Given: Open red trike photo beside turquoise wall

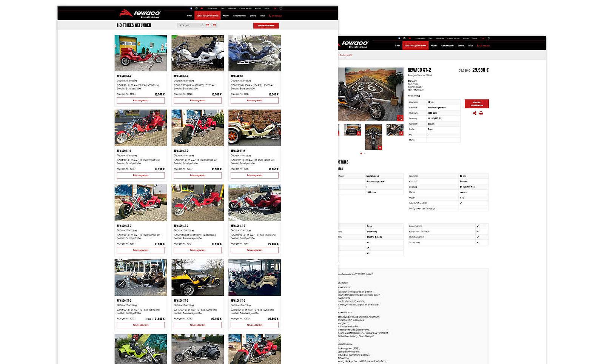Looking at the screenshot, I should (141, 53).
